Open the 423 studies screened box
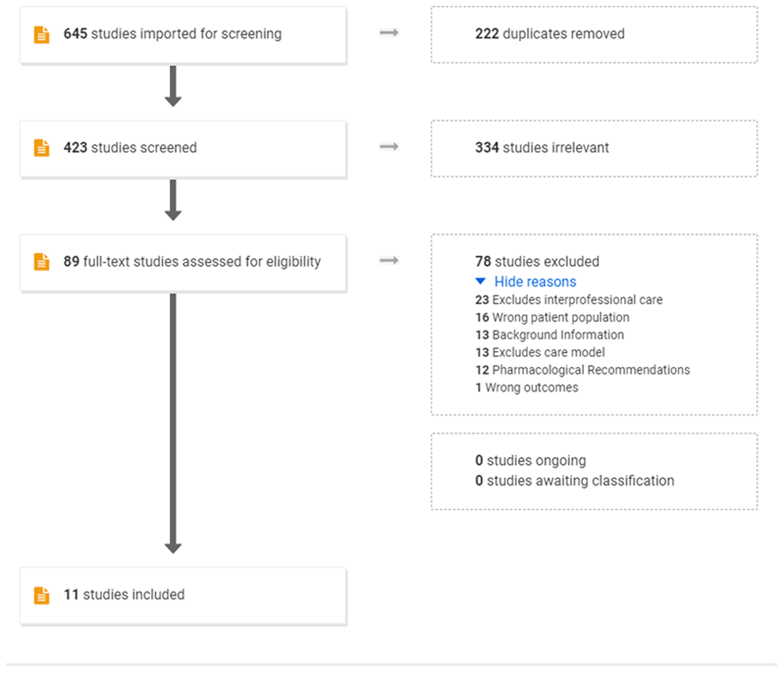This screenshot has width=784, height=673. pyautogui.click(x=183, y=149)
